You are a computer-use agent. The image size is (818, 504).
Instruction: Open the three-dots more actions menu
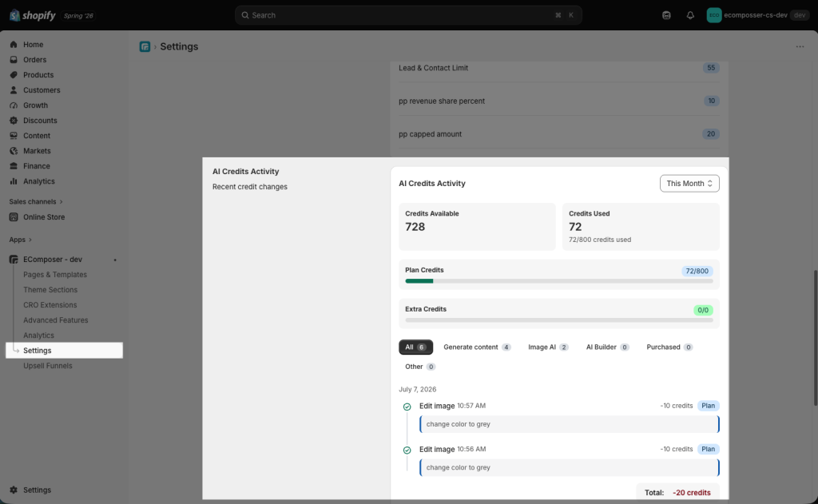tap(800, 46)
